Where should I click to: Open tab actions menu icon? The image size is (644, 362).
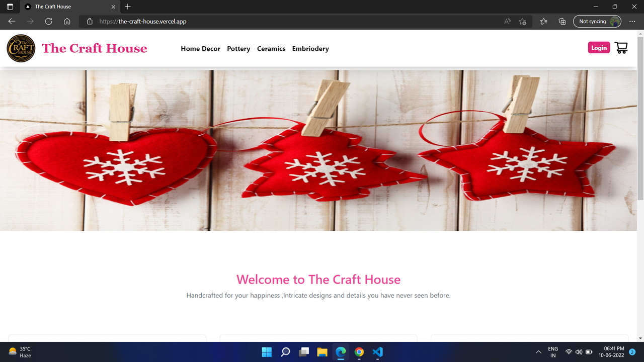10,7
